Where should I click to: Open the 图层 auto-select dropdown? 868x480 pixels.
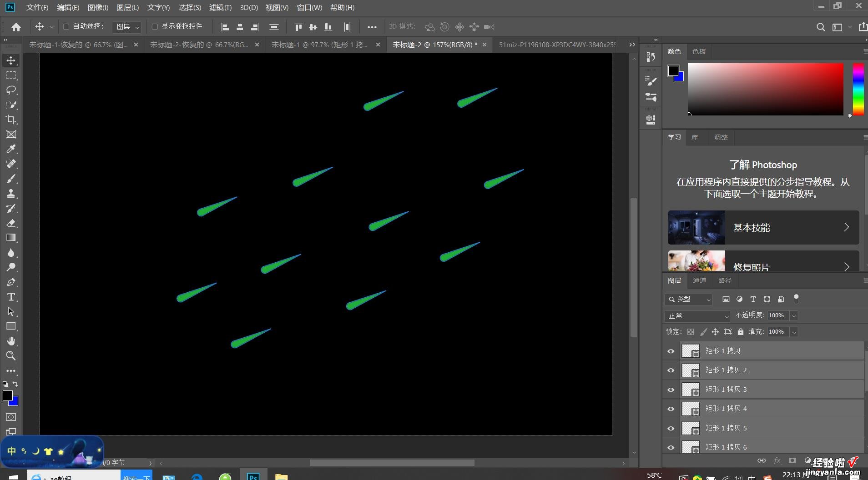click(126, 27)
